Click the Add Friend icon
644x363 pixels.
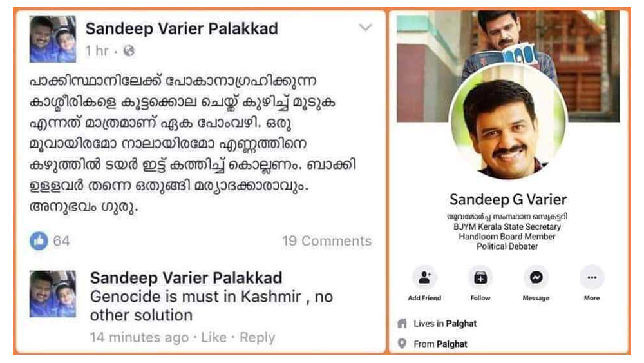pos(424,278)
